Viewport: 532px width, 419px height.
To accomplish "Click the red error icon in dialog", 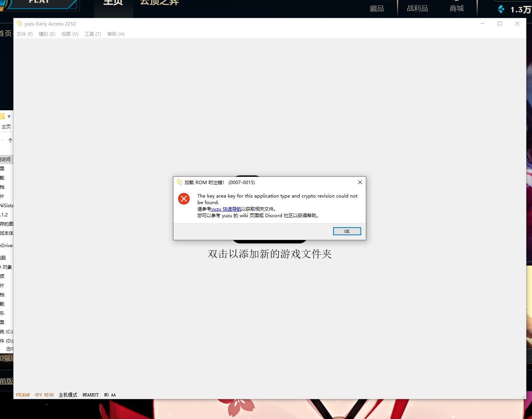I will tap(184, 199).
